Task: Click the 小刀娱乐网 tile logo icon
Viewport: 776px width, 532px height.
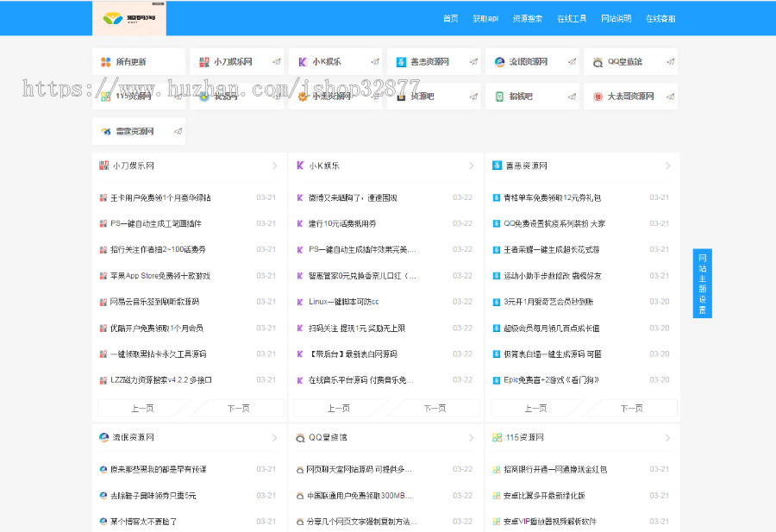Action: 203,62
